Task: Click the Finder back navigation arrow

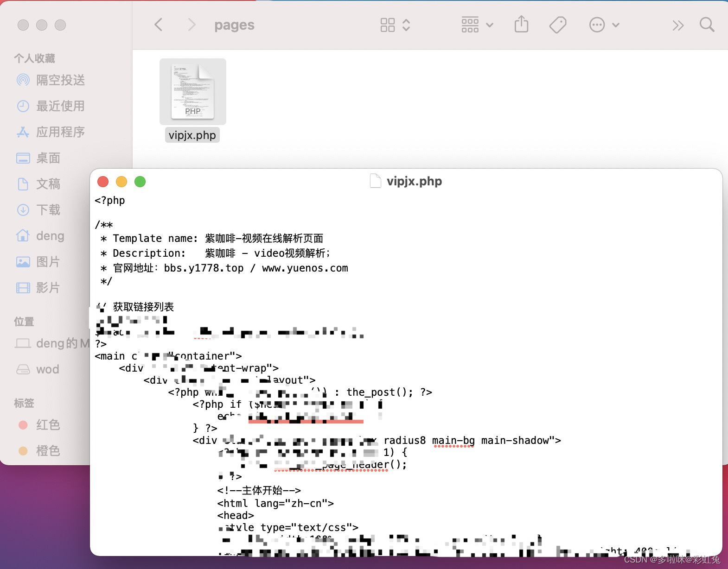Action: (x=159, y=25)
